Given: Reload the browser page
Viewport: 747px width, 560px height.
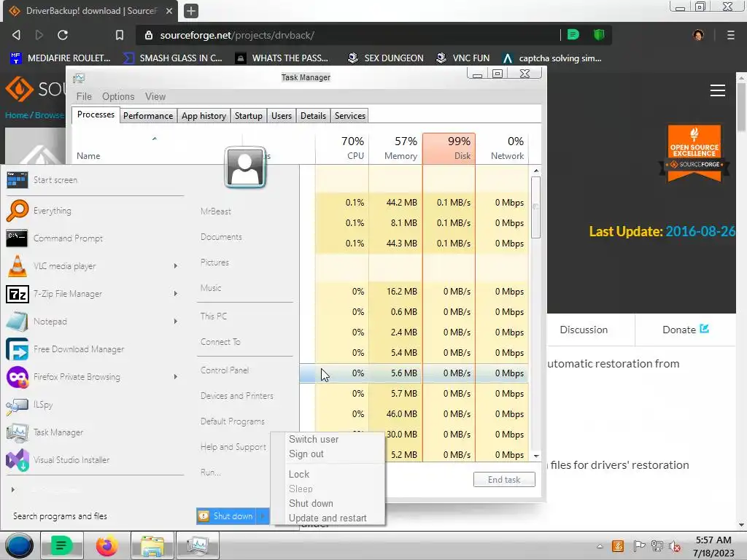Looking at the screenshot, I should pyautogui.click(x=63, y=35).
